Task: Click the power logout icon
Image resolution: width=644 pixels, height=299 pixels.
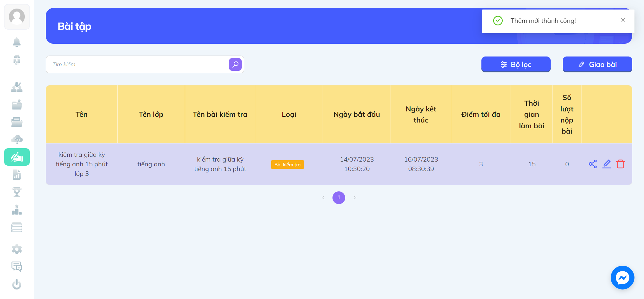Action: point(17,284)
